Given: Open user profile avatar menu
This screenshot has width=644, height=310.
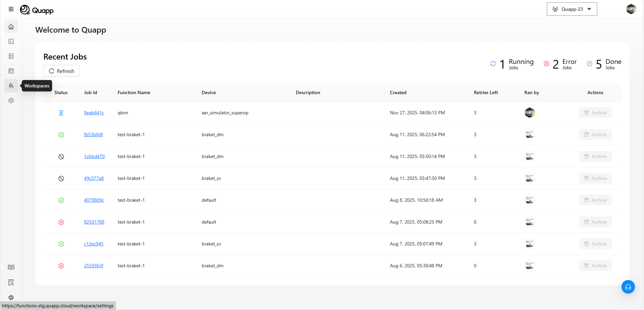Looking at the screenshot, I should pyautogui.click(x=631, y=9).
